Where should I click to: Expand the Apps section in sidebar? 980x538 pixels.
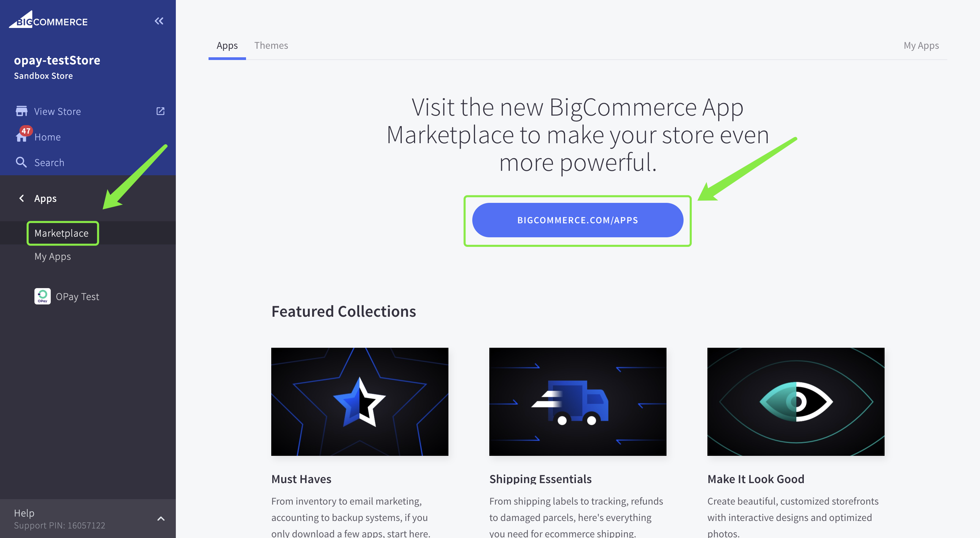[x=45, y=197]
